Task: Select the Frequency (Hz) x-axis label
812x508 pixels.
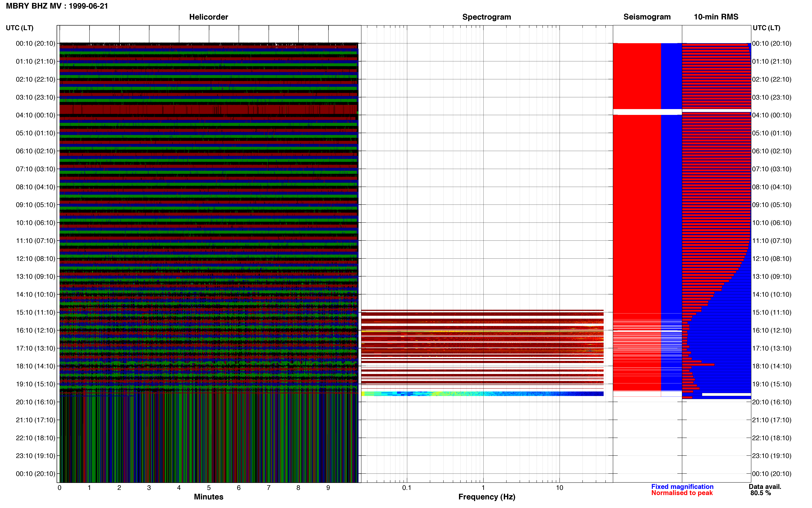Action: [x=487, y=497]
